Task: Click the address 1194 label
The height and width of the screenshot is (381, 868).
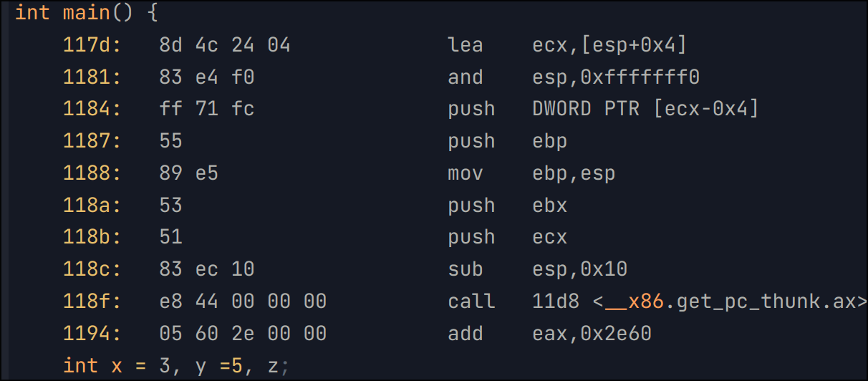Action: 92,334
